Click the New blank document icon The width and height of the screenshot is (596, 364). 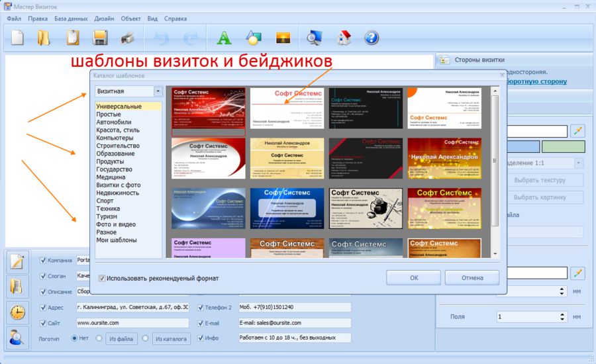click(17, 38)
